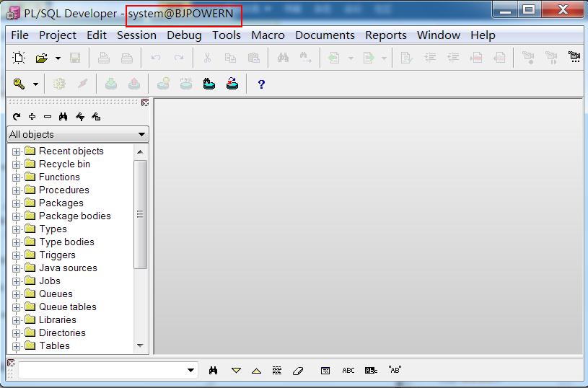The width and height of the screenshot is (588, 388).
Task: Expand the Recycle bin folder
Action: click(16, 164)
